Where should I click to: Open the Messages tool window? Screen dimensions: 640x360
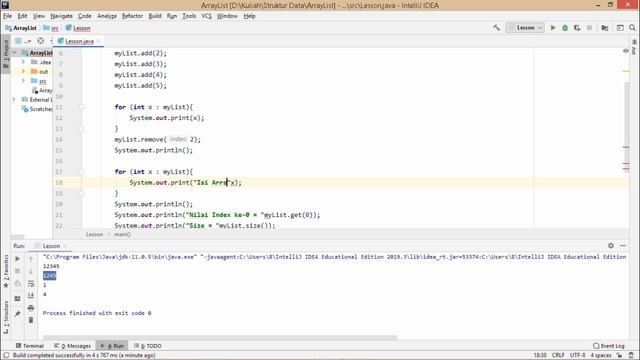[73, 346]
